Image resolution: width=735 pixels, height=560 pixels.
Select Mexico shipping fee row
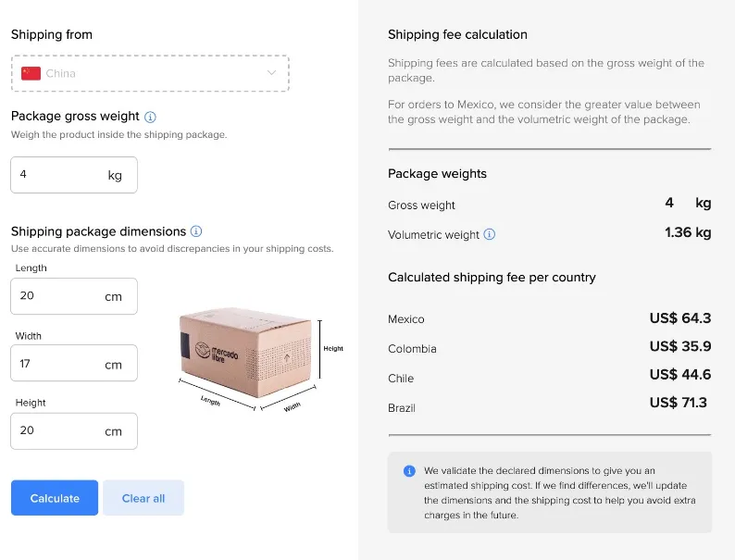click(549, 318)
